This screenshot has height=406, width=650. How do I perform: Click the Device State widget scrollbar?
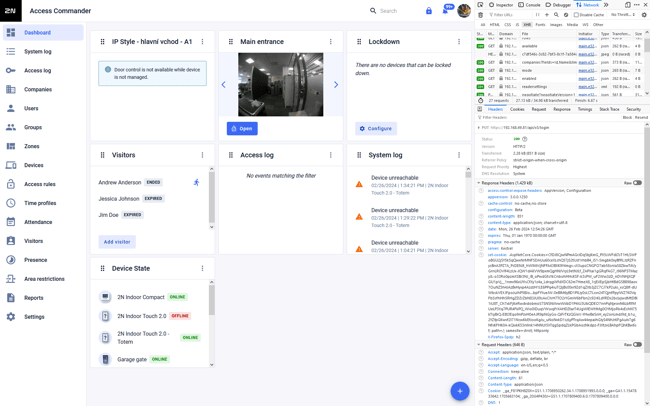[x=212, y=323]
